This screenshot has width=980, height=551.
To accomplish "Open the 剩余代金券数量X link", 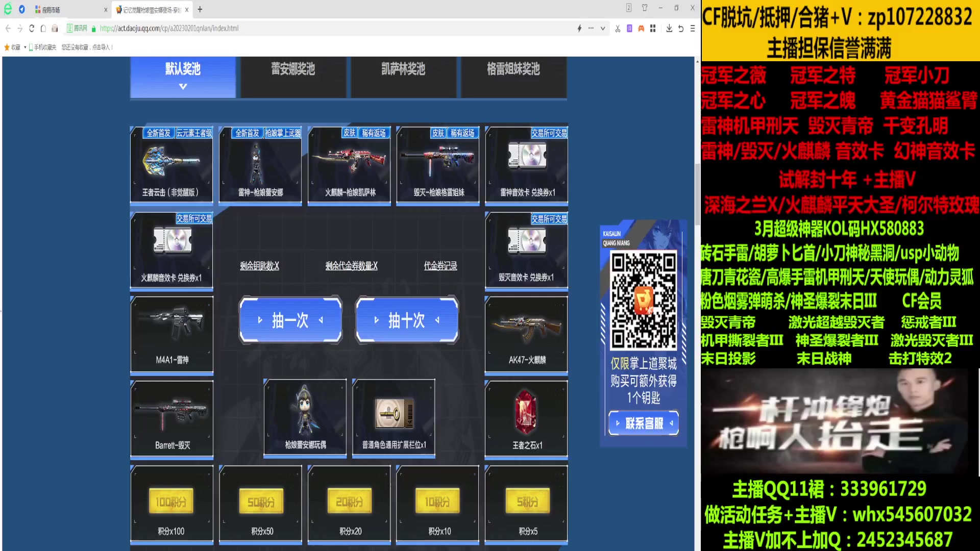I will 351,266.
